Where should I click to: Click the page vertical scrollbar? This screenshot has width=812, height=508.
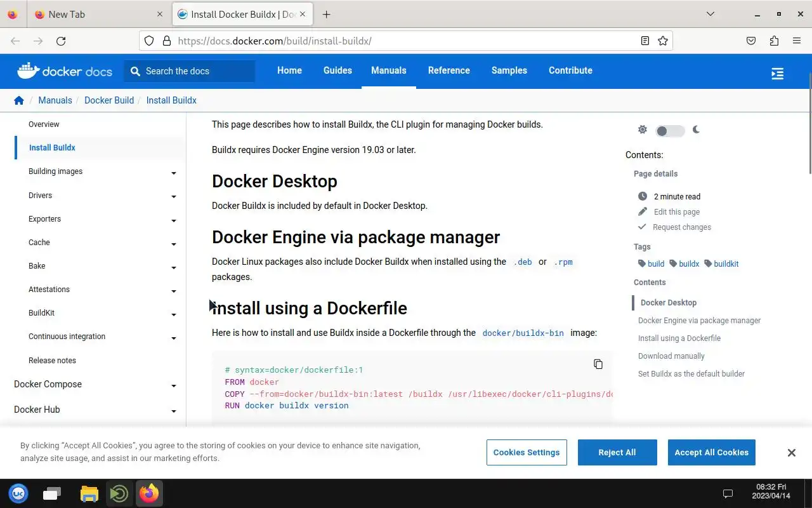[x=809, y=123]
